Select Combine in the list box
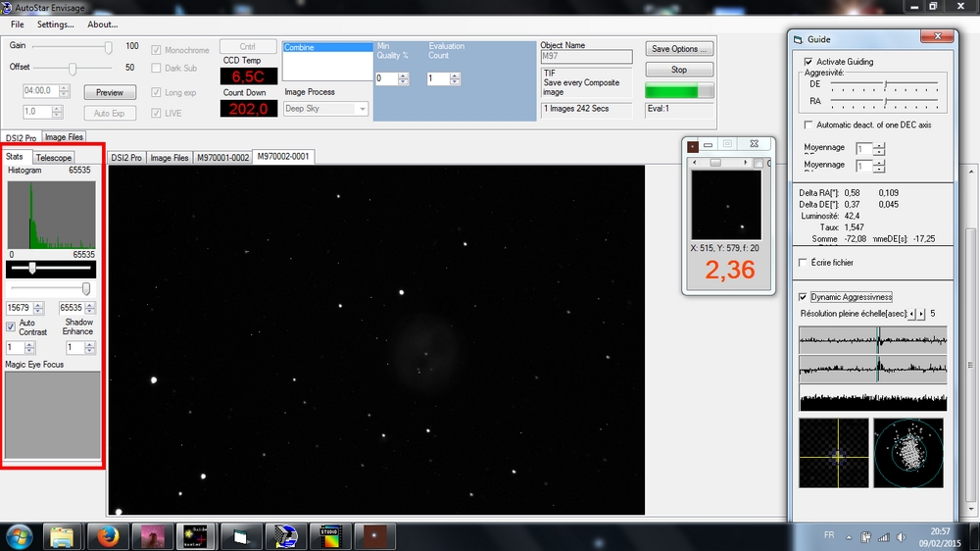This screenshot has width=980, height=551. (327, 47)
